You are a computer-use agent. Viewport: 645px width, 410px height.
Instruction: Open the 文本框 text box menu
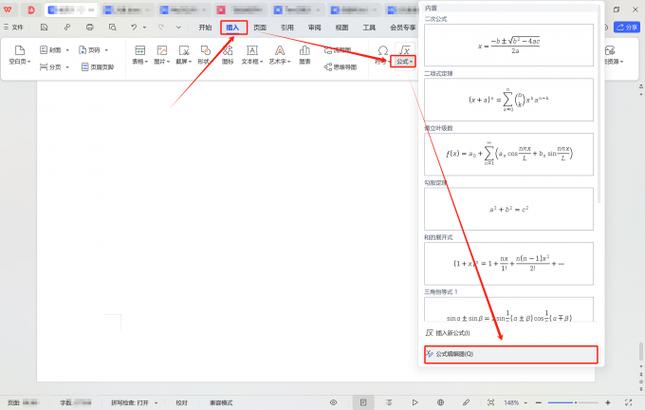pyautogui.click(x=252, y=55)
